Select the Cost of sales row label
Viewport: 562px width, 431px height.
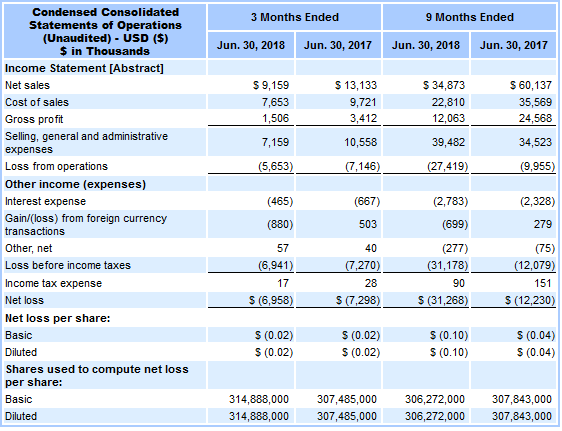pos(37,102)
